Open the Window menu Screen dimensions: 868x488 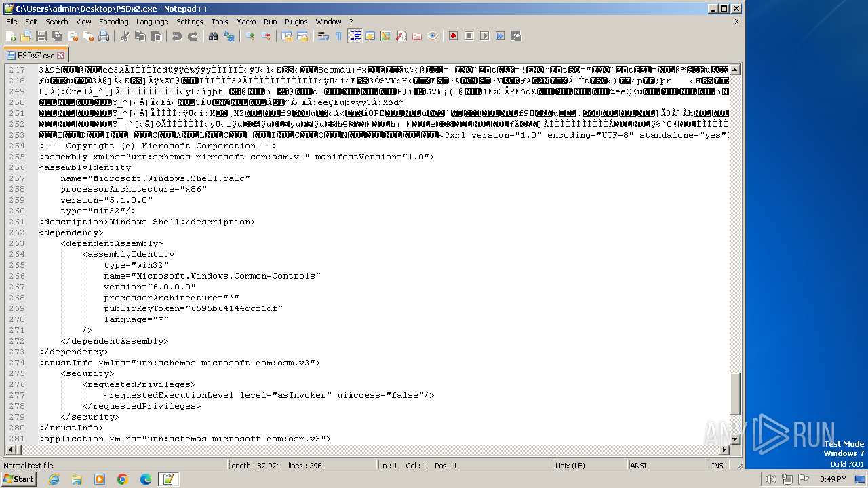point(329,22)
